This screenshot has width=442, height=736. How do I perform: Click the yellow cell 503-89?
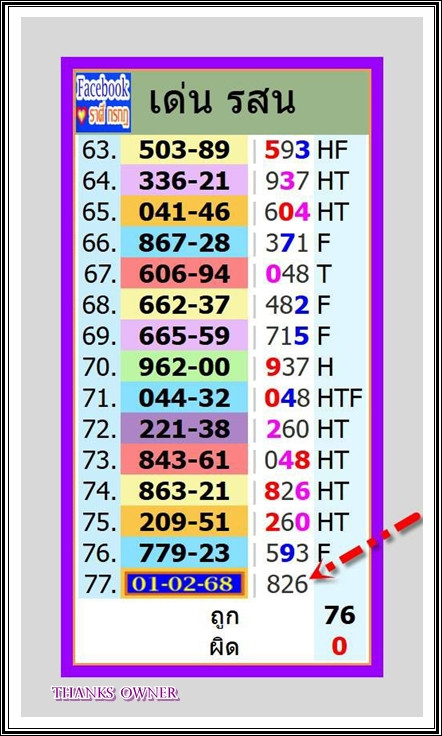[184, 150]
